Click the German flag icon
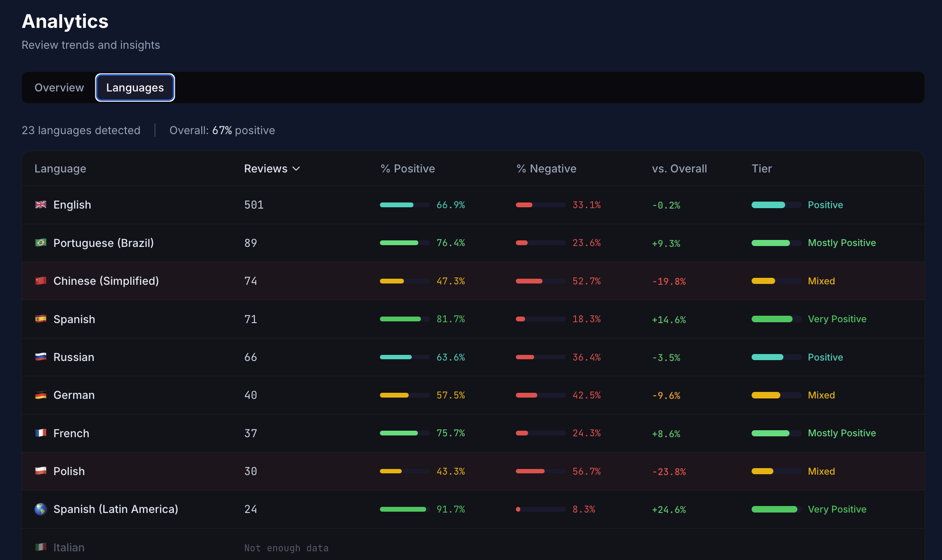The width and height of the screenshot is (942, 560). point(41,395)
